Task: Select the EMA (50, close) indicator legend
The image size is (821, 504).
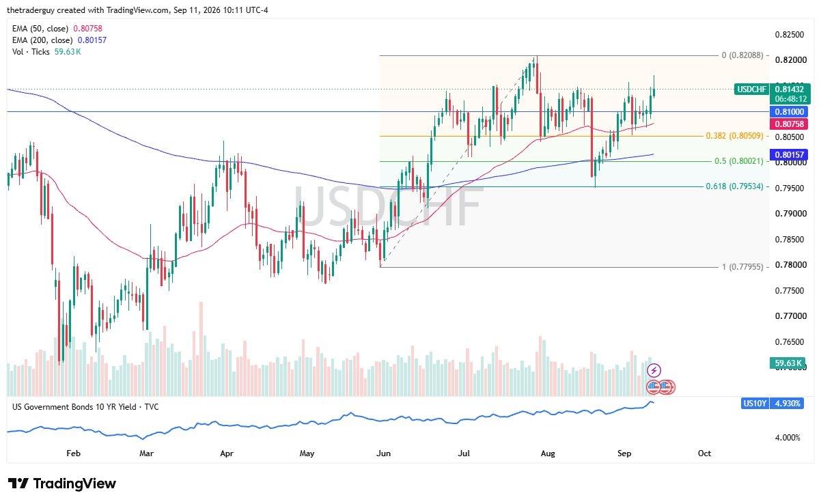Action: tap(59, 29)
